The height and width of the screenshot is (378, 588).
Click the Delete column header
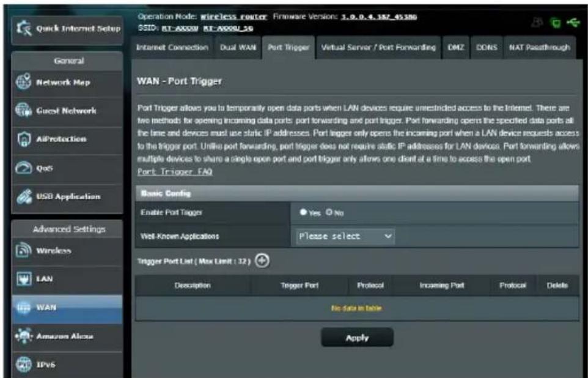(x=557, y=286)
